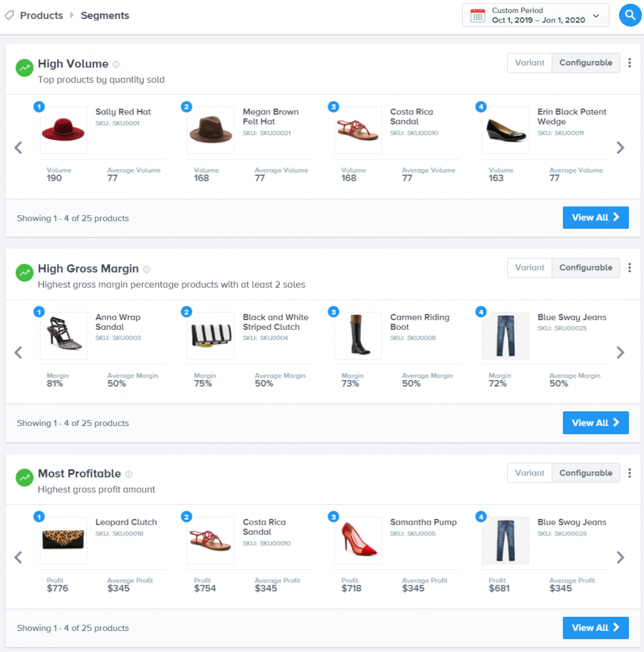Open the three-dot menu for High Volume
Screen dimensions: 644x652
click(629, 63)
